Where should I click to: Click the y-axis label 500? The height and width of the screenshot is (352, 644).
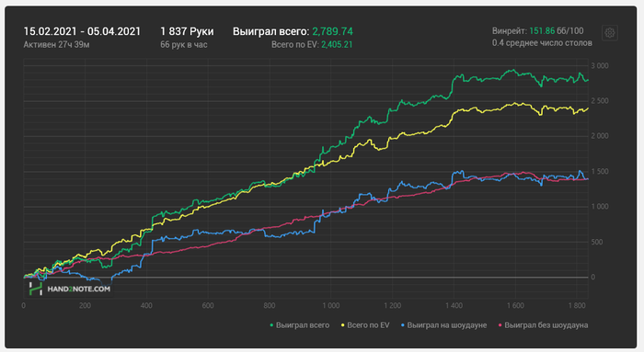tap(597, 242)
